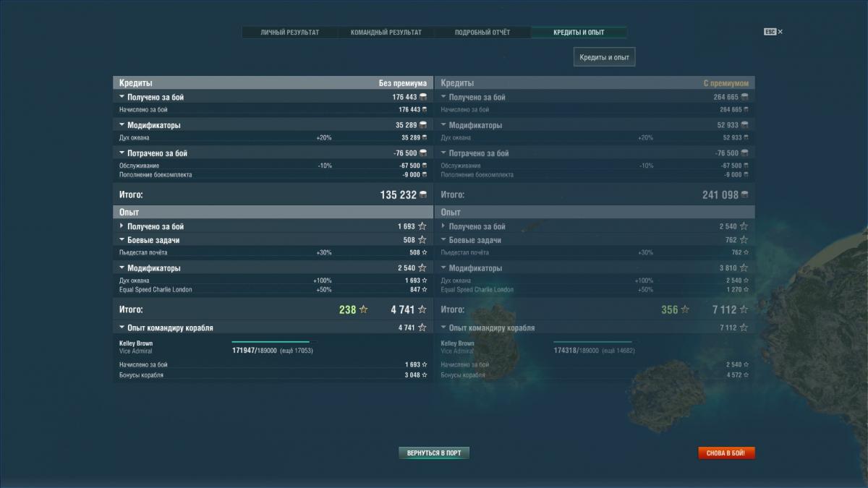Click Без премиума column header

403,83
